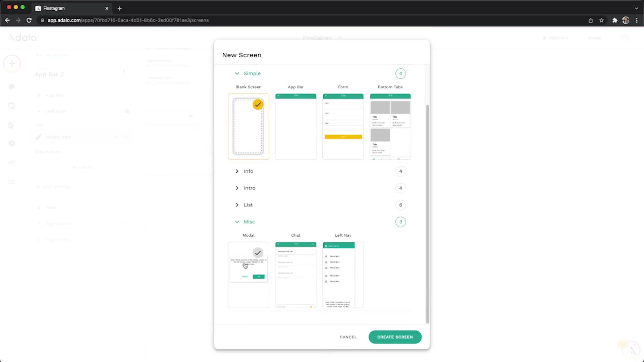Screen dimensions: 644x362
Task: Click the plus icon to add a component
Action: (x=12, y=63)
